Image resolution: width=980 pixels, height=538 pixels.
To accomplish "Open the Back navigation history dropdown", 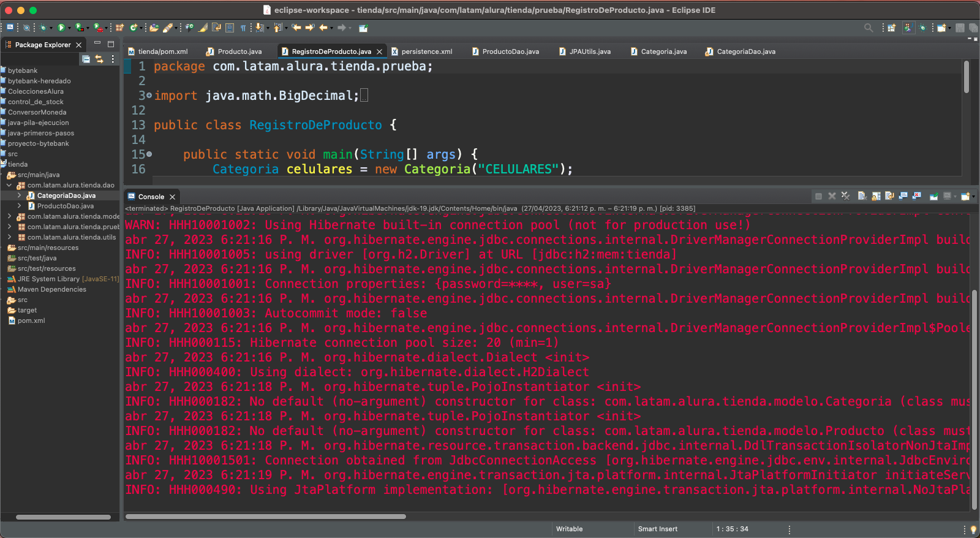I will [x=331, y=28].
